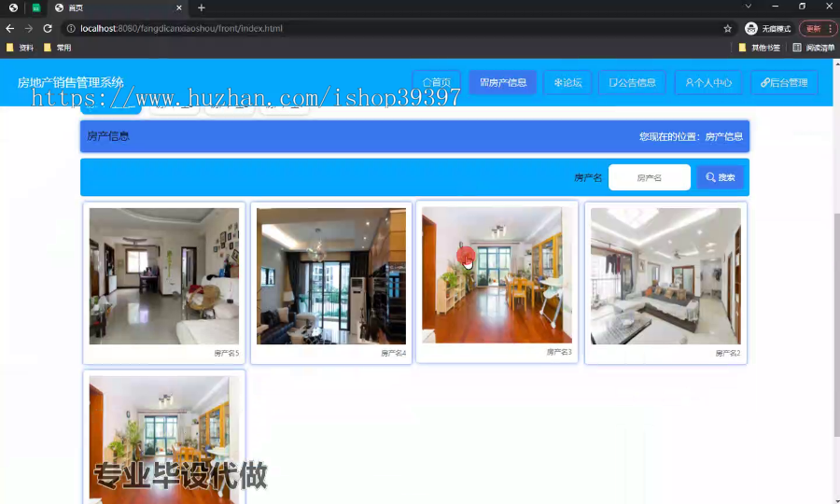The image size is (840, 504).
Task: Bookmark this page with the star icon
Action: point(727,28)
